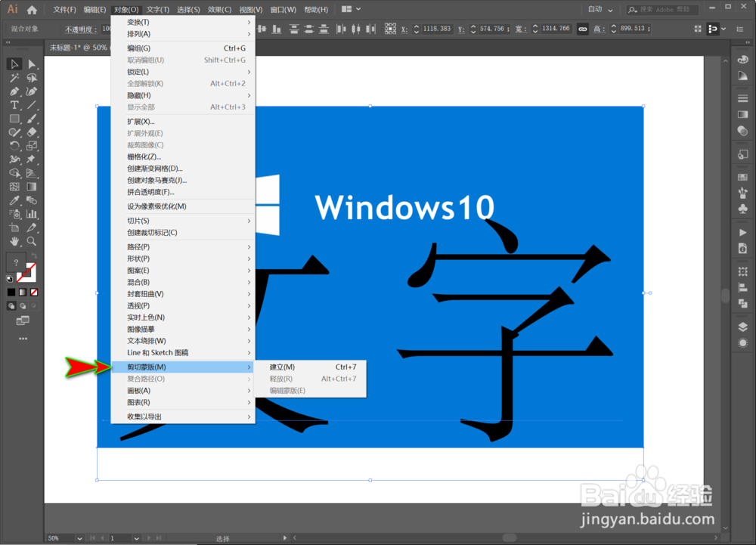Viewport: 756px width, 545px height.
Task: Switch to Draw Behind mode
Action: pos(23,306)
